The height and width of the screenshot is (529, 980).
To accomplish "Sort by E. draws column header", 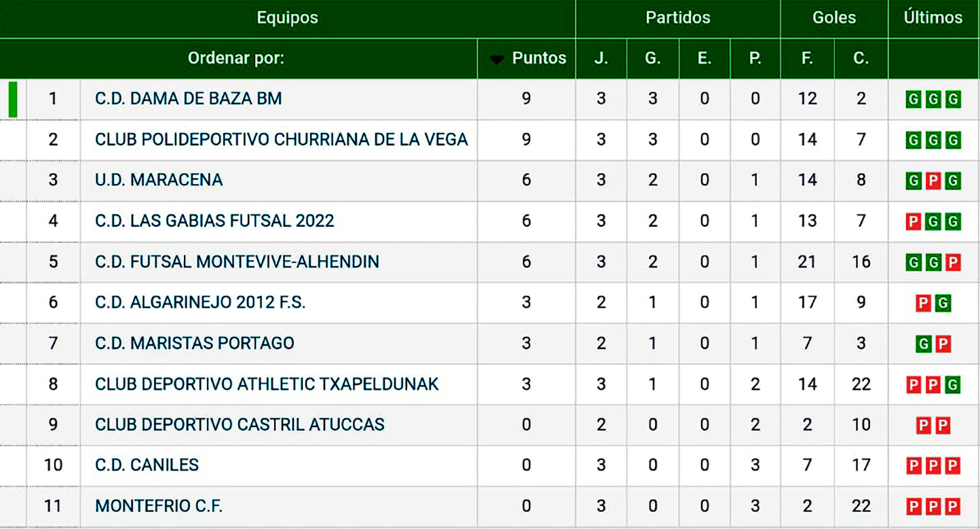I will (704, 58).
